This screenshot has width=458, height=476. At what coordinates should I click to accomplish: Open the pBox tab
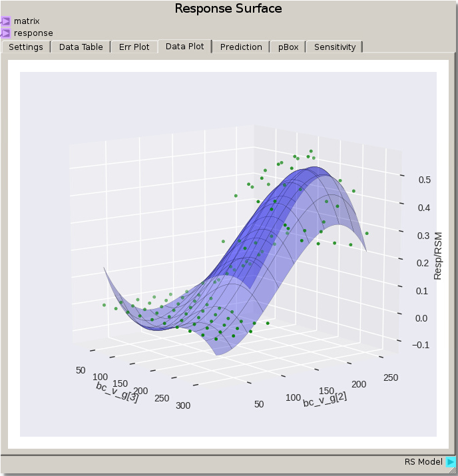point(288,47)
